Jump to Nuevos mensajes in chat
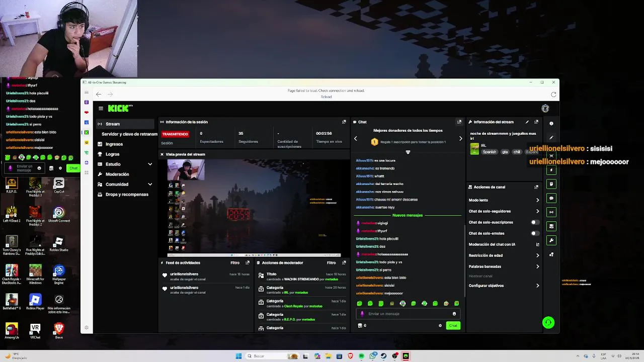Screen dimensions: 644x362 [408, 215]
